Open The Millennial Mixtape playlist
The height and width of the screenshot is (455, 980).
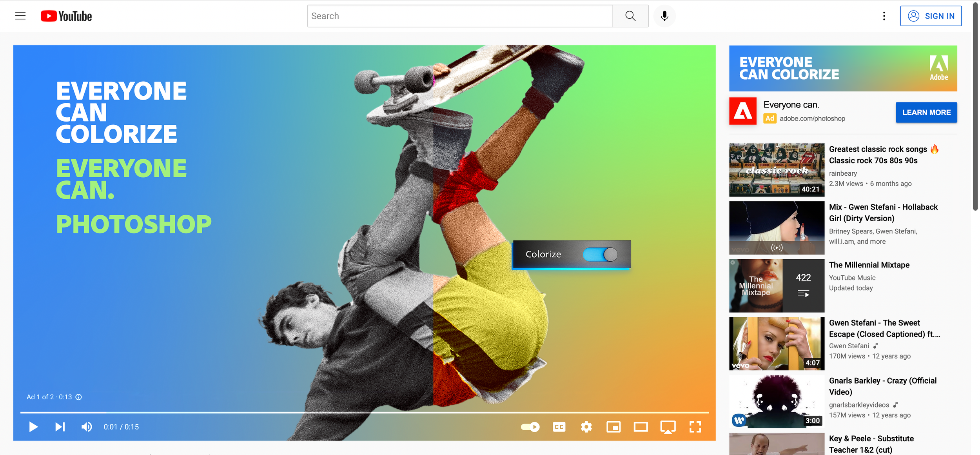coord(869,265)
